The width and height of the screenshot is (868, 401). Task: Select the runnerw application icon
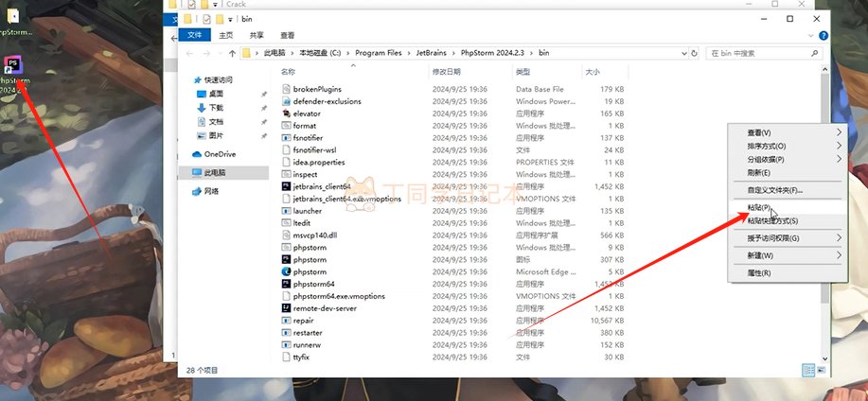click(x=286, y=344)
